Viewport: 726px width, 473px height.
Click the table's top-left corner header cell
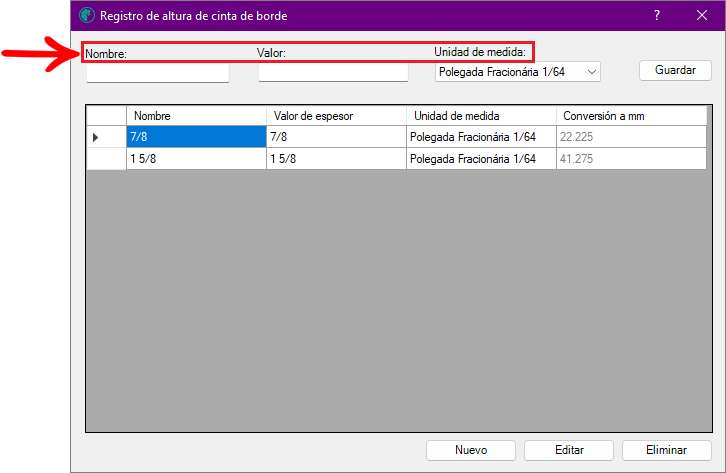[x=106, y=116]
